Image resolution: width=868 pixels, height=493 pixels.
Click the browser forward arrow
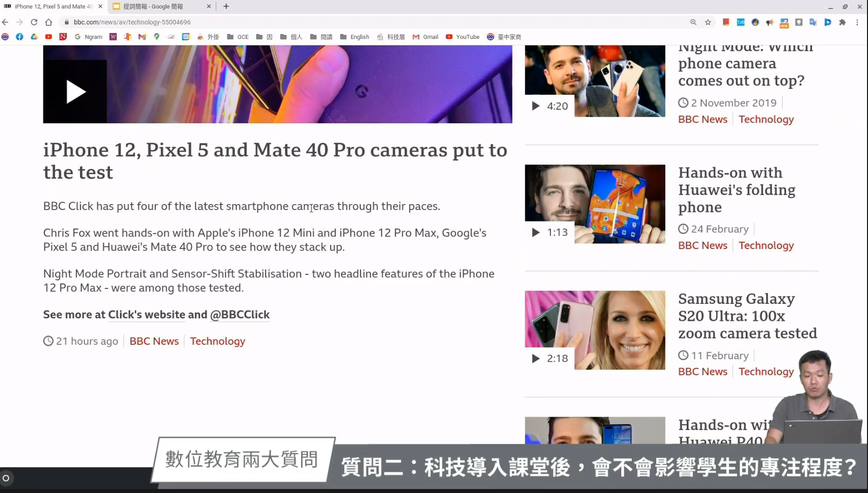pos(19,22)
